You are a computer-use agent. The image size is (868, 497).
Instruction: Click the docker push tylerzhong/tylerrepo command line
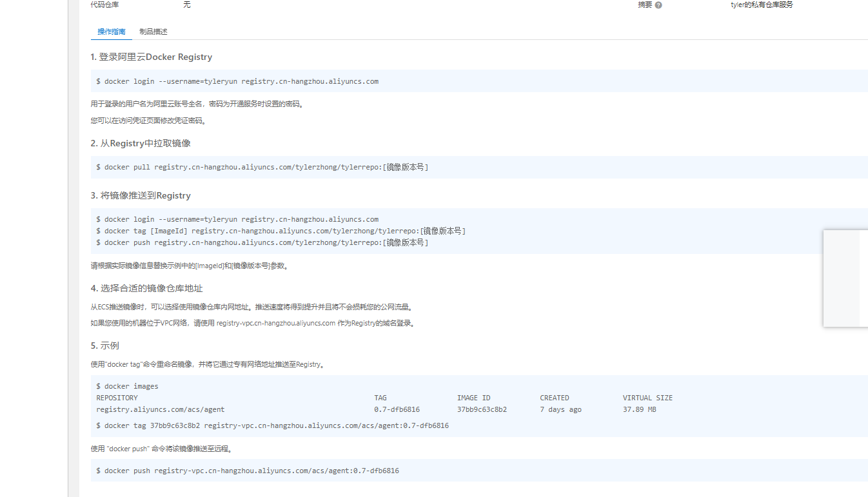coord(262,242)
